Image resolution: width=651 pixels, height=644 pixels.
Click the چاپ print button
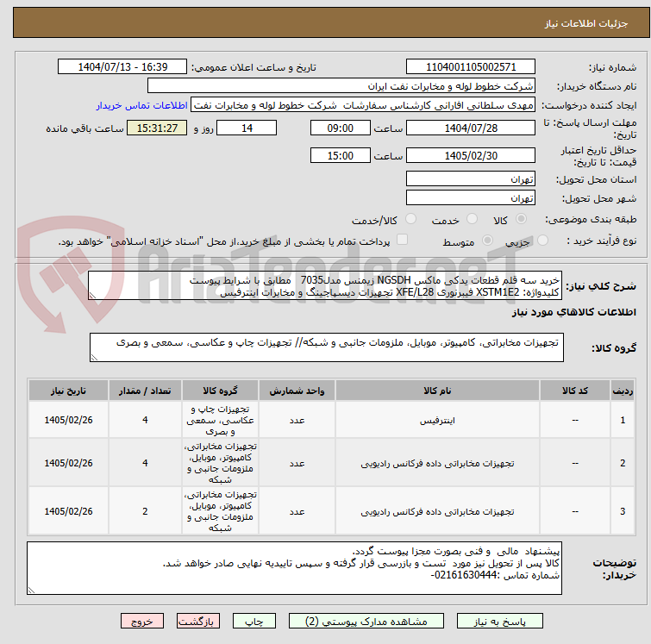coord(254,622)
